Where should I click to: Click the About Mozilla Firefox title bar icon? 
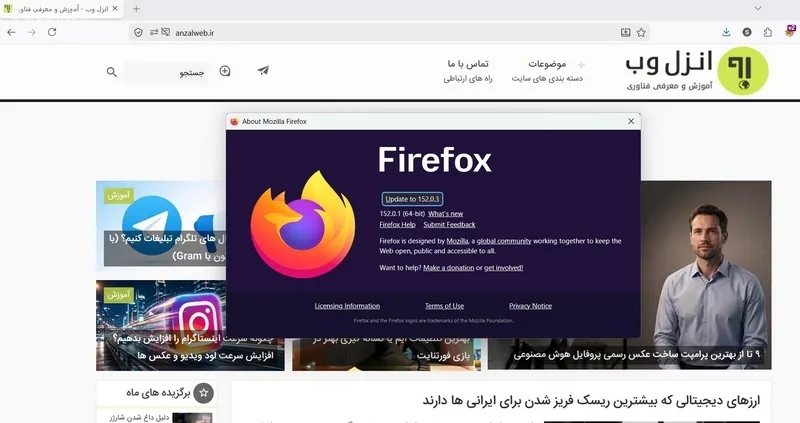(235, 121)
